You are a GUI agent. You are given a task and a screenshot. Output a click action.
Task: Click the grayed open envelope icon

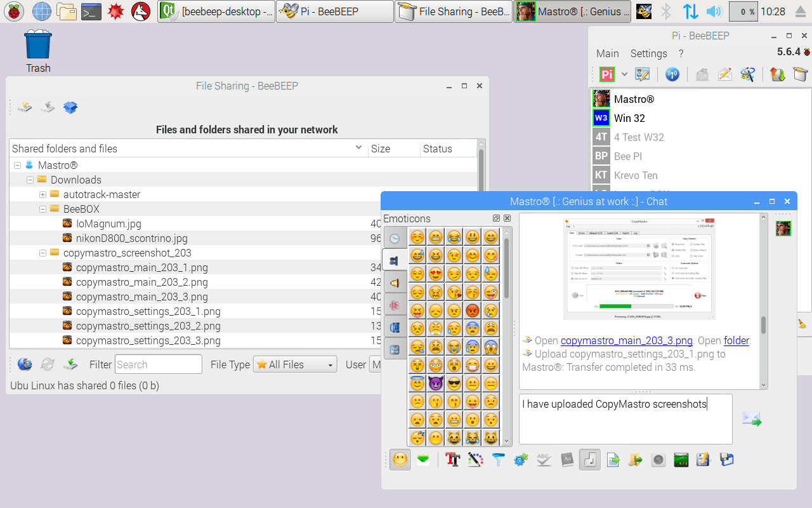tap(702, 74)
